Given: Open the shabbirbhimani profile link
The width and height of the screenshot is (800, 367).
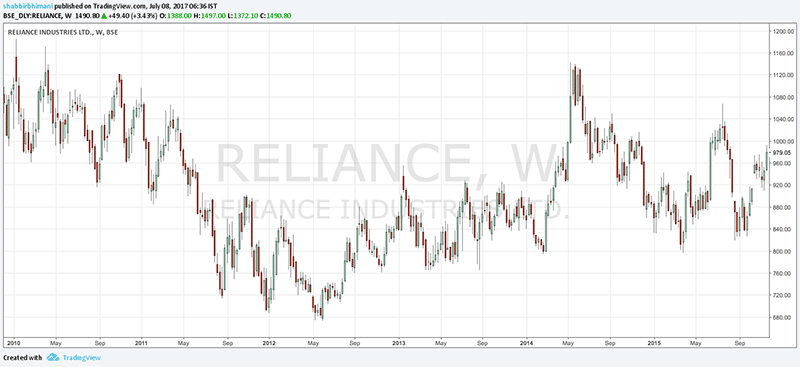Looking at the screenshot, I should click(27, 6).
